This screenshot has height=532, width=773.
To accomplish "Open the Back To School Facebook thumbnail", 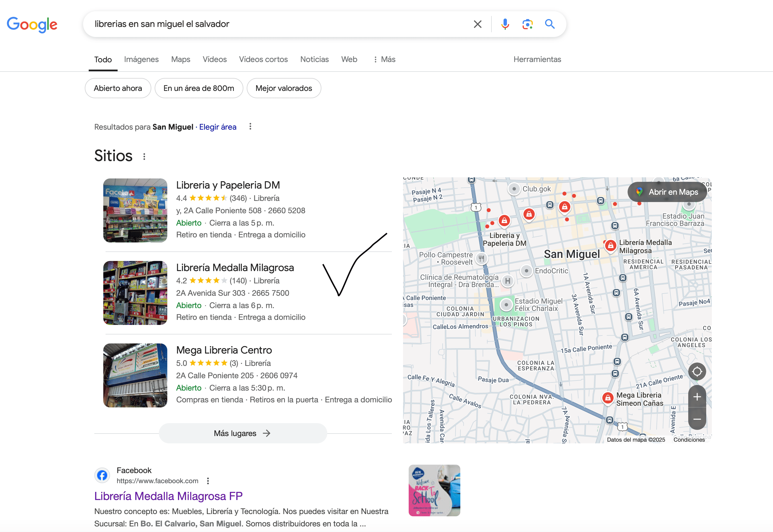I will [434, 490].
